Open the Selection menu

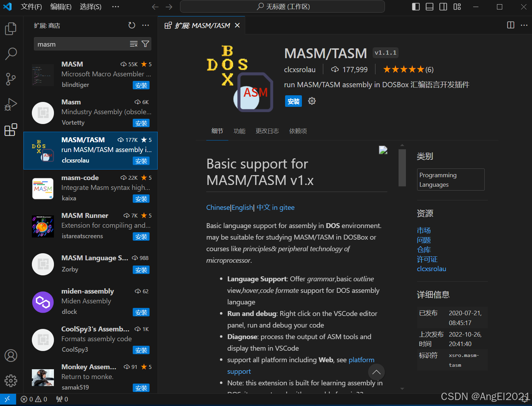tap(91, 7)
